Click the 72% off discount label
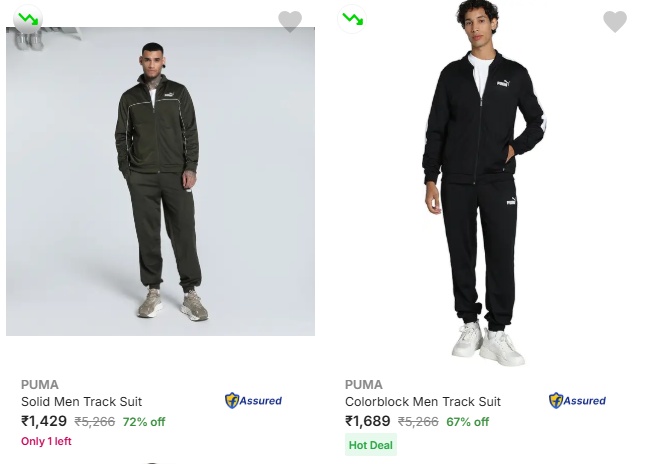647x464 pixels. coord(144,422)
